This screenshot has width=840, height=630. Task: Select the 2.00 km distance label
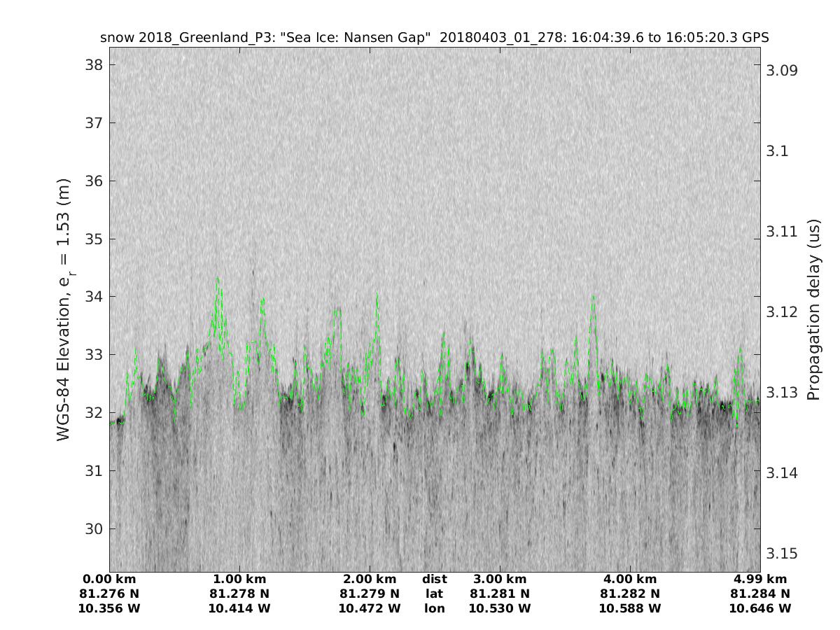click(370, 579)
